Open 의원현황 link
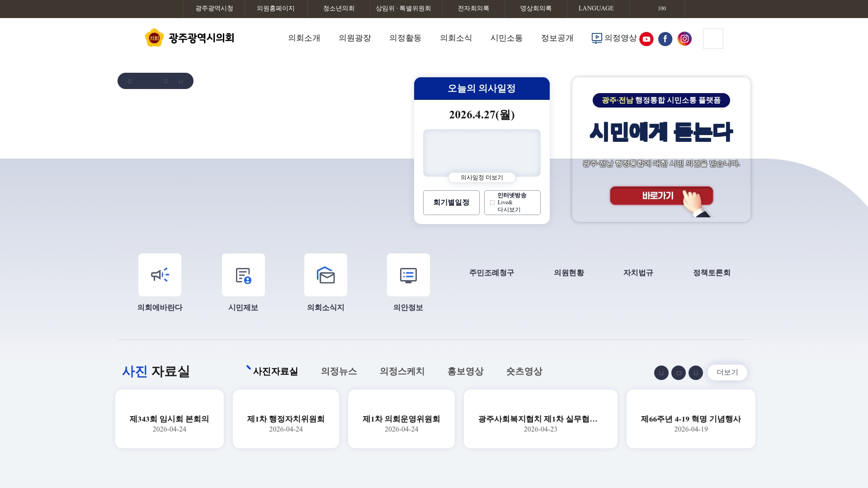Viewport: 868px width, 488px height. (569, 273)
